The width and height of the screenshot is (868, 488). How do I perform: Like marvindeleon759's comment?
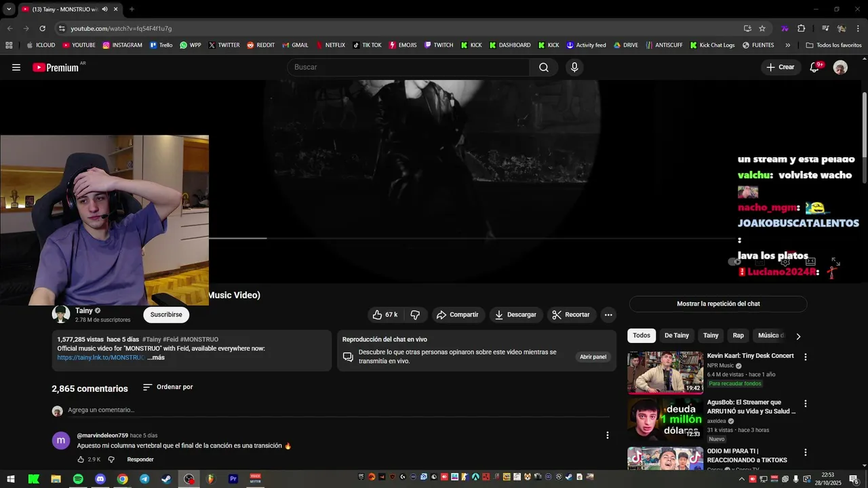(81, 460)
